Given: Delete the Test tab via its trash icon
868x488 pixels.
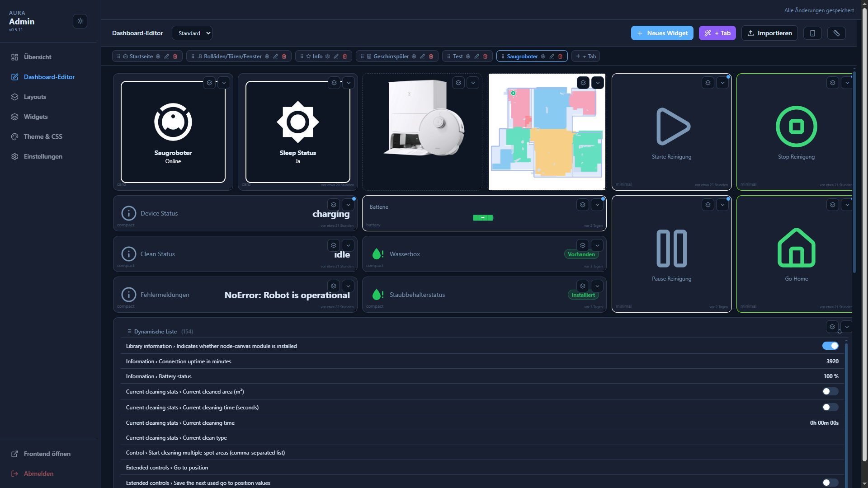Looking at the screenshot, I should coord(485,56).
